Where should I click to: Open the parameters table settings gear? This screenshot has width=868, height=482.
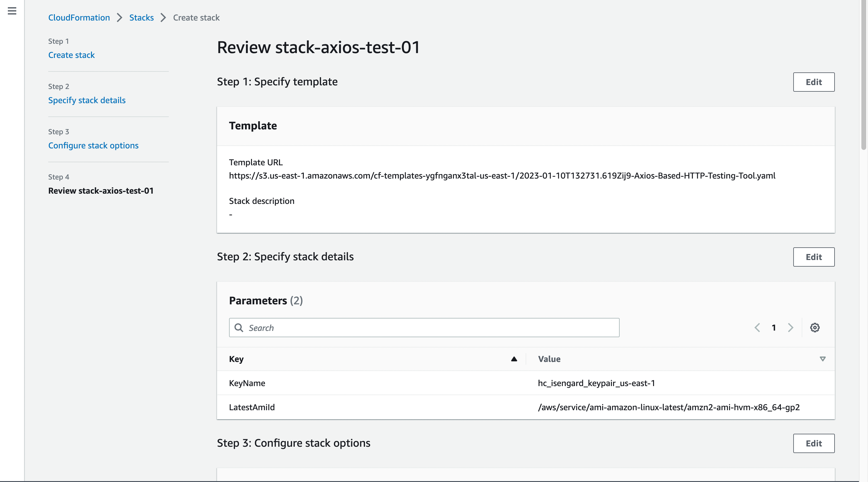(815, 328)
